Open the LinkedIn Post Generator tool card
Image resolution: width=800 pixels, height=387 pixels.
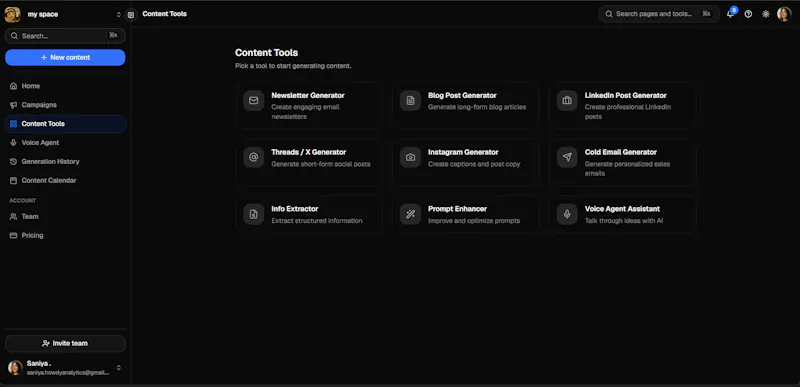click(x=622, y=106)
